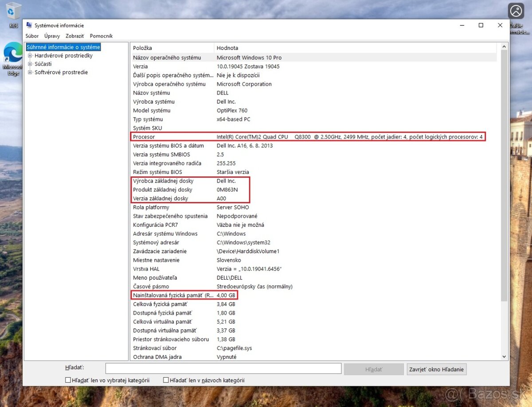Click the Systémové informácie title bar icon
This screenshot has width=532, height=407.
pos(29,25)
